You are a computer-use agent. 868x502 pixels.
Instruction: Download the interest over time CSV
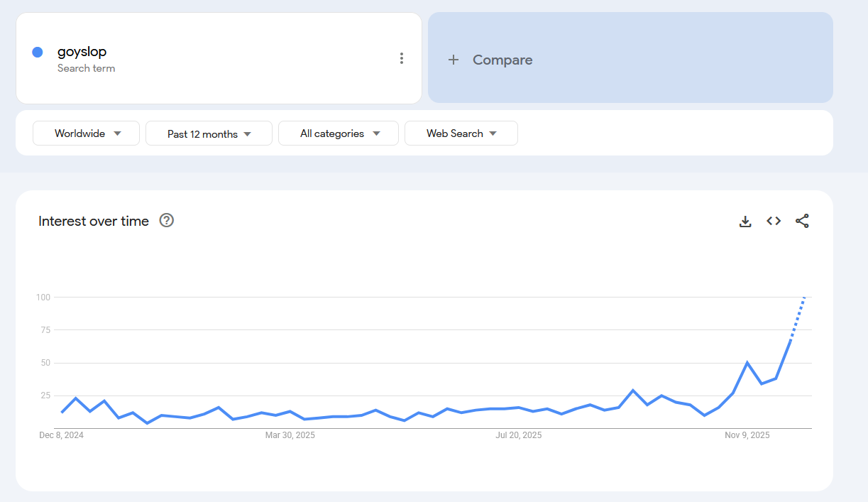(745, 222)
